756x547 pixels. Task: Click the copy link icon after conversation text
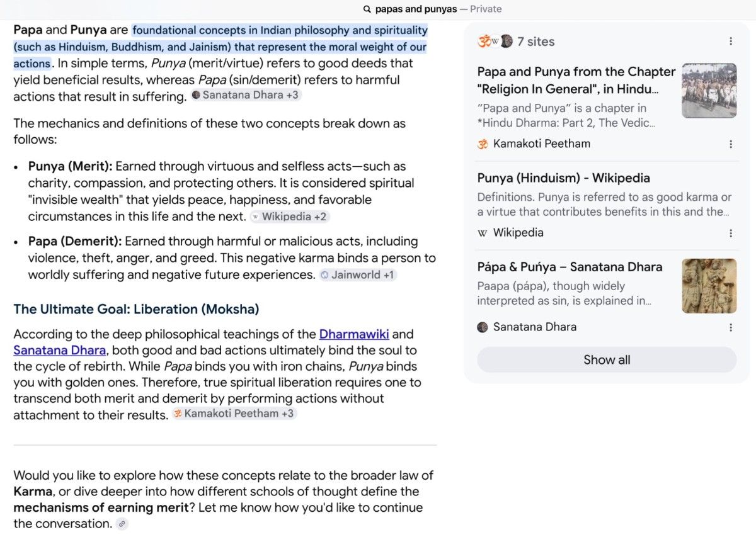pos(122,524)
